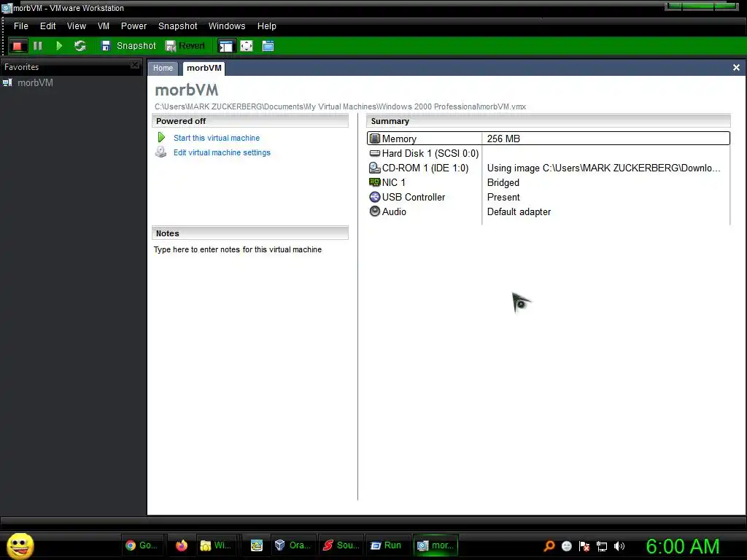The height and width of the screenshot is (560, 747).
Task: Click the volume speaker tray icon
Action: 619,546
